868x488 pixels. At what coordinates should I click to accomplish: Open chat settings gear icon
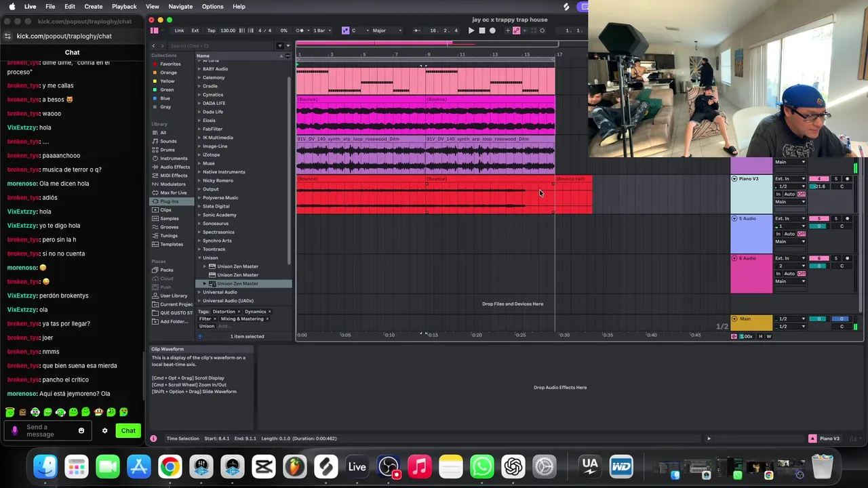[104, 430]
